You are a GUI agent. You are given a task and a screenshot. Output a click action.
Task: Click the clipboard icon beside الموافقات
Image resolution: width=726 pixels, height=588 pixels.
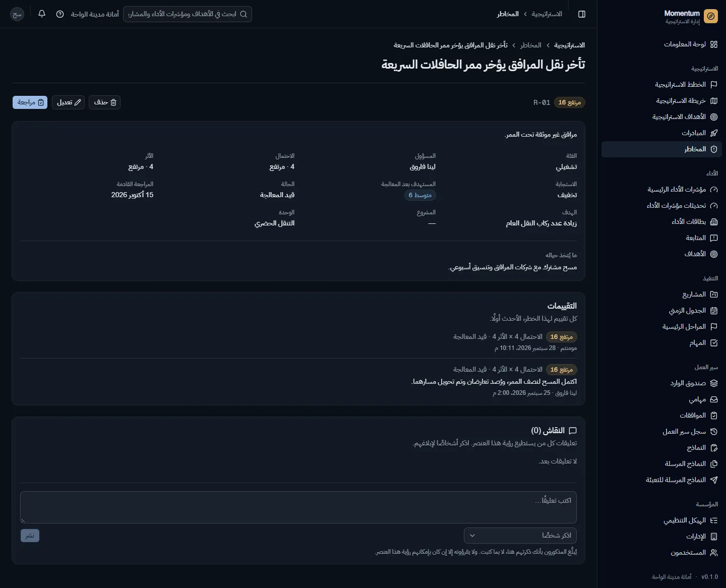coord(714,416)
